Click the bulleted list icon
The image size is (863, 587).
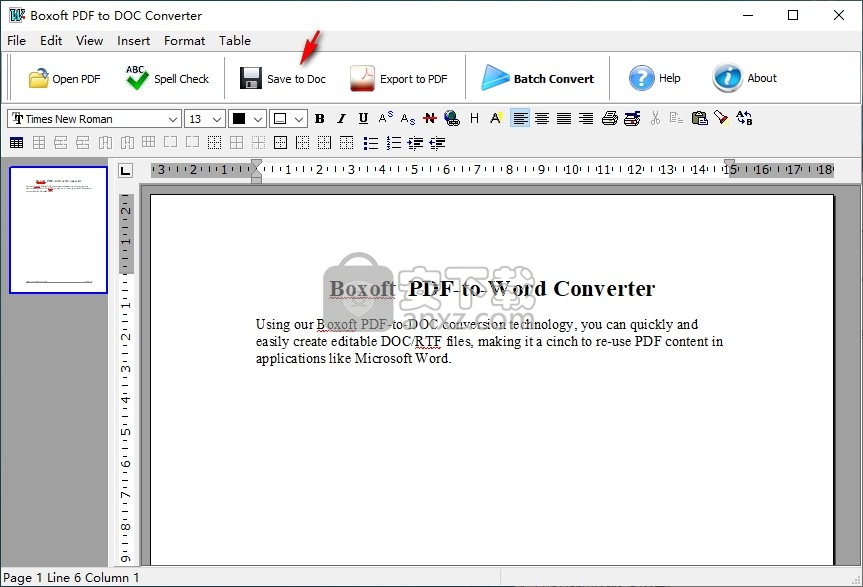[370, 143]
